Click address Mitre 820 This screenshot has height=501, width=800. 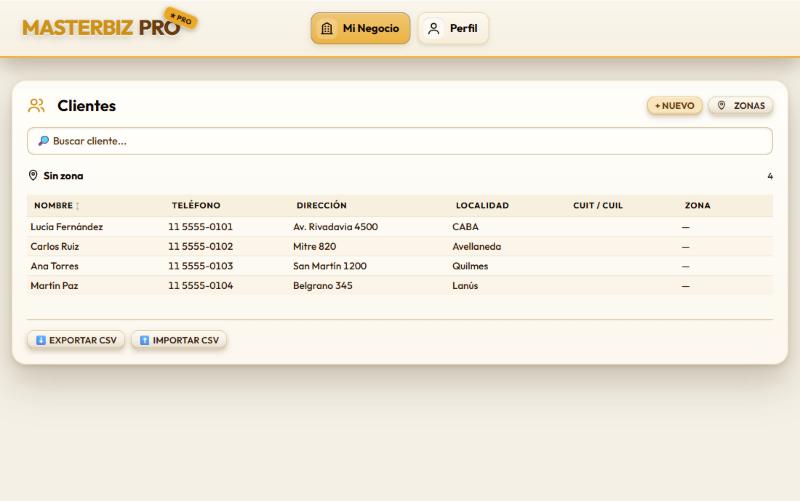click(314, 246)
